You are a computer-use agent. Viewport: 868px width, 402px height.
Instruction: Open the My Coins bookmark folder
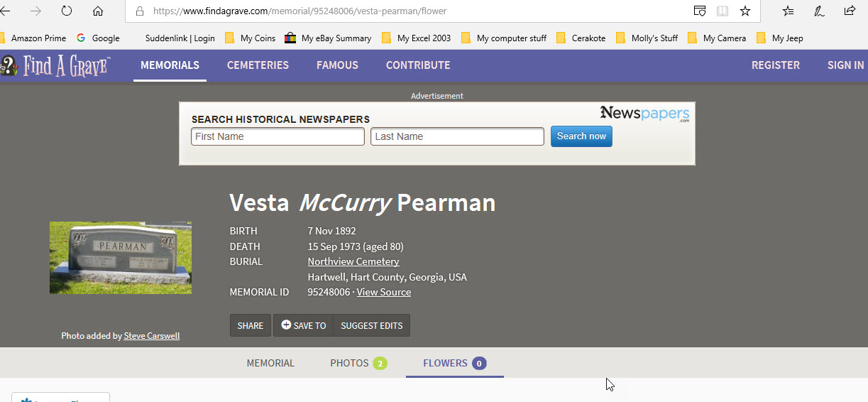point(250,38)
